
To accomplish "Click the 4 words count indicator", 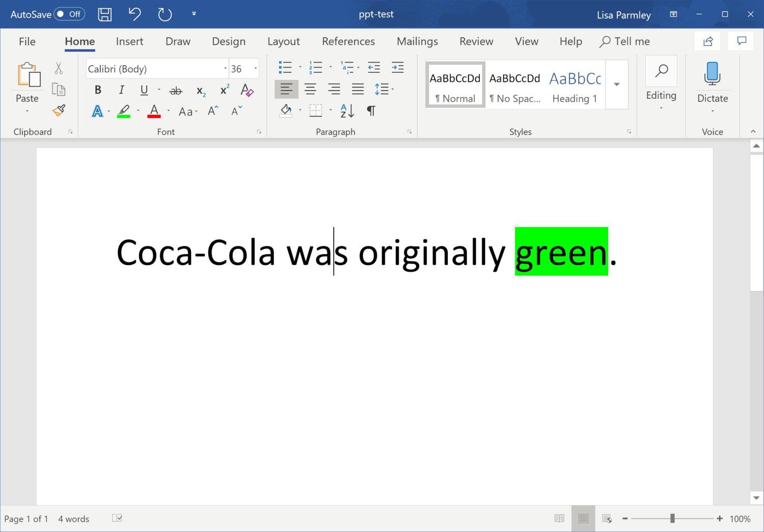I will pyautogui.click(x=73, y=519).
